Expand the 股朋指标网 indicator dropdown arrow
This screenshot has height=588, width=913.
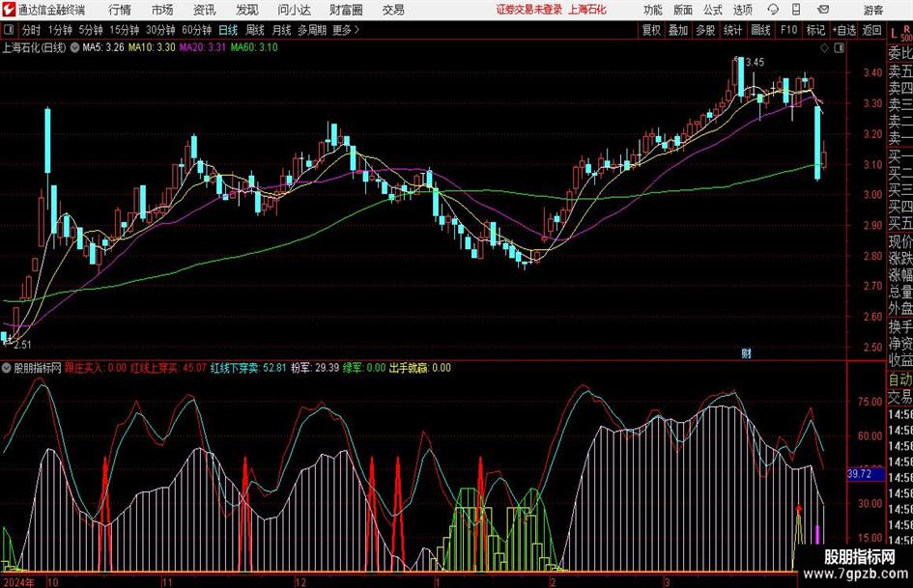(x=7, y=368)
